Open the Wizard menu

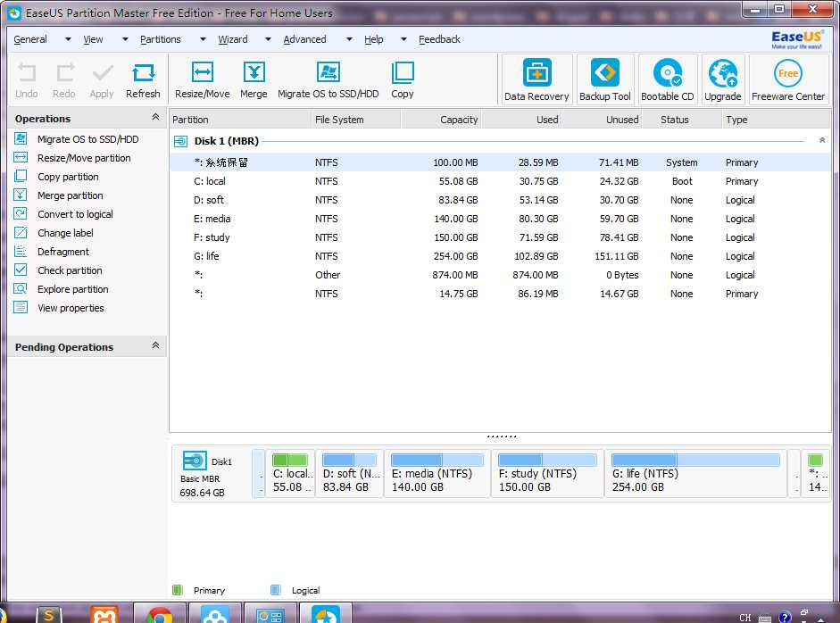click(x=233, y=39)
